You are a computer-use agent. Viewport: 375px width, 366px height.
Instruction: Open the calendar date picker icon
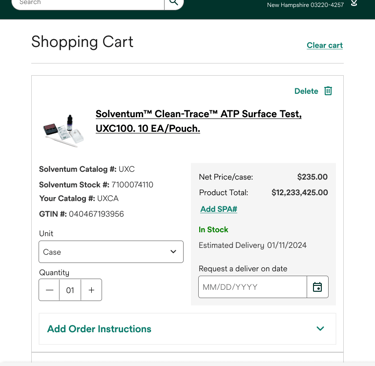pos(317,287)
